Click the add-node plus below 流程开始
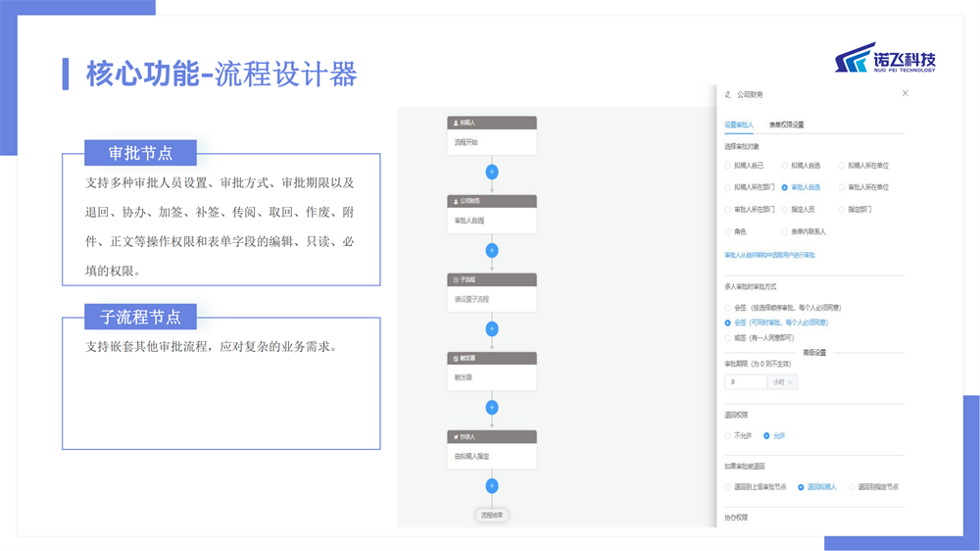Viewport: 980px width, 551px height. pyautogui.click(x=492, y=172)
